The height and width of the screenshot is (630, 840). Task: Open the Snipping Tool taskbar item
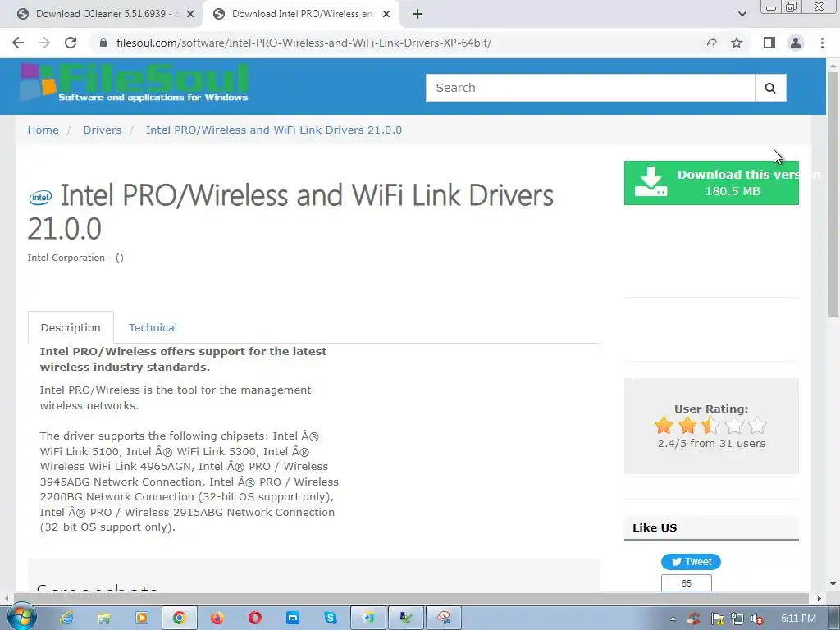click(444, 618)
